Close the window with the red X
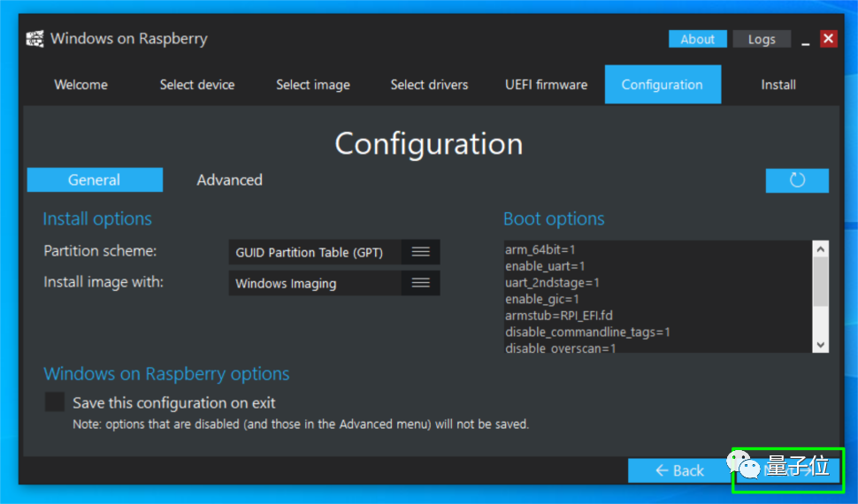The width and height of the screenshot is (858, 504). 828,39
